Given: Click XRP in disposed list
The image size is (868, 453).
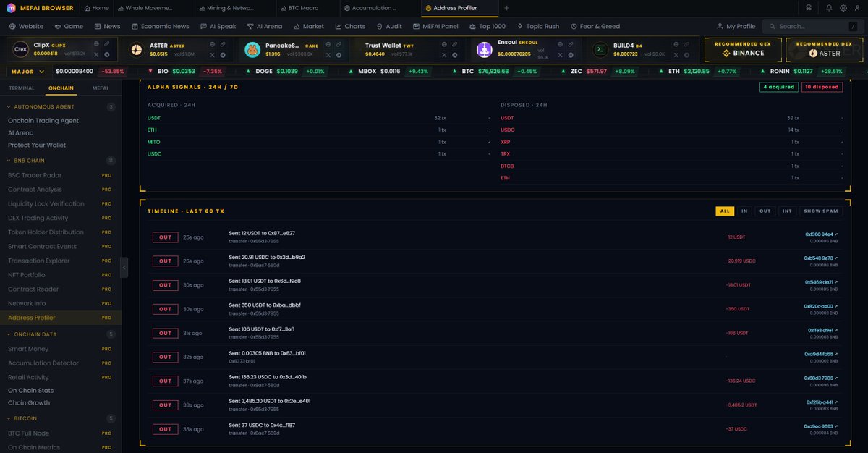Looking at the screenshot, I should (505, 142).
